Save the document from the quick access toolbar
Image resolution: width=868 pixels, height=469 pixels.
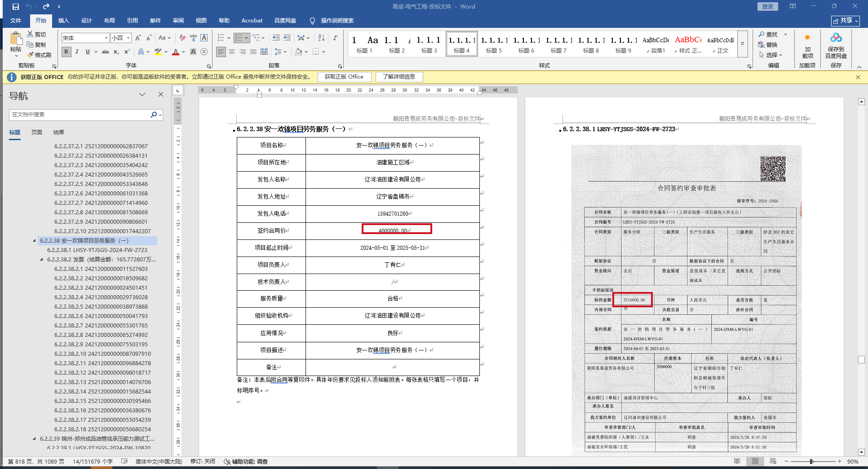tap(16, 7)
